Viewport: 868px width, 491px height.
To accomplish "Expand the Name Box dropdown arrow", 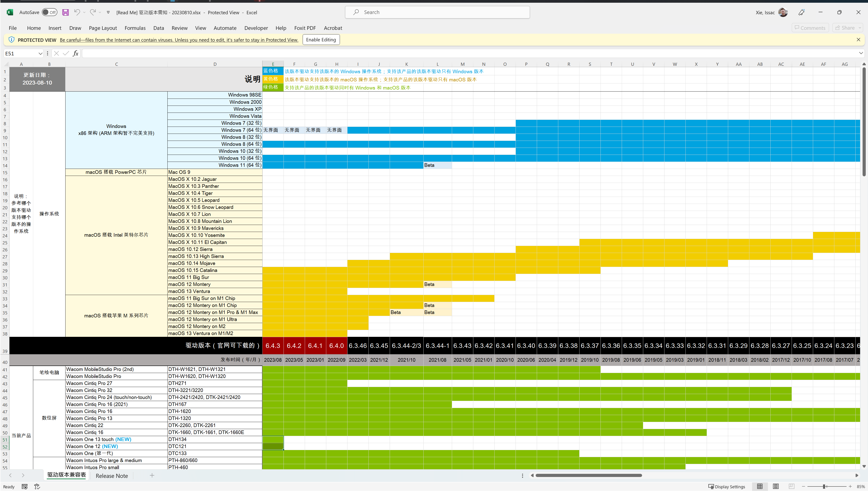I will click(x=40, y=53).
